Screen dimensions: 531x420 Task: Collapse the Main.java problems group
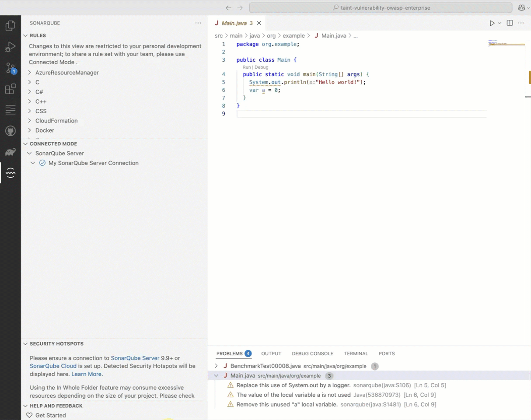tap(216, 375)
